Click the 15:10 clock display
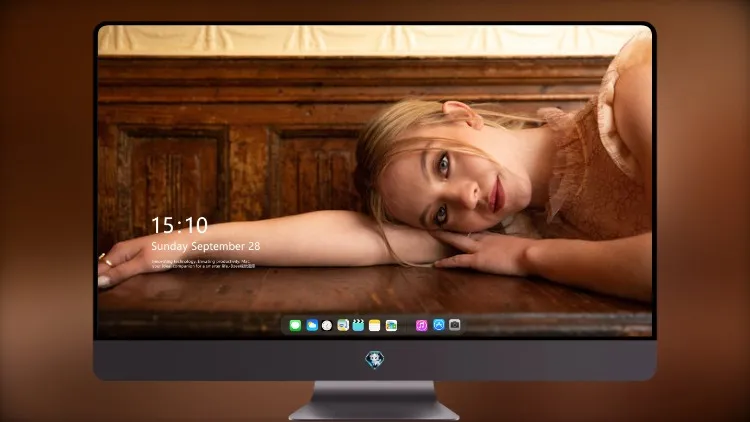750x422 pixels. 179,225
